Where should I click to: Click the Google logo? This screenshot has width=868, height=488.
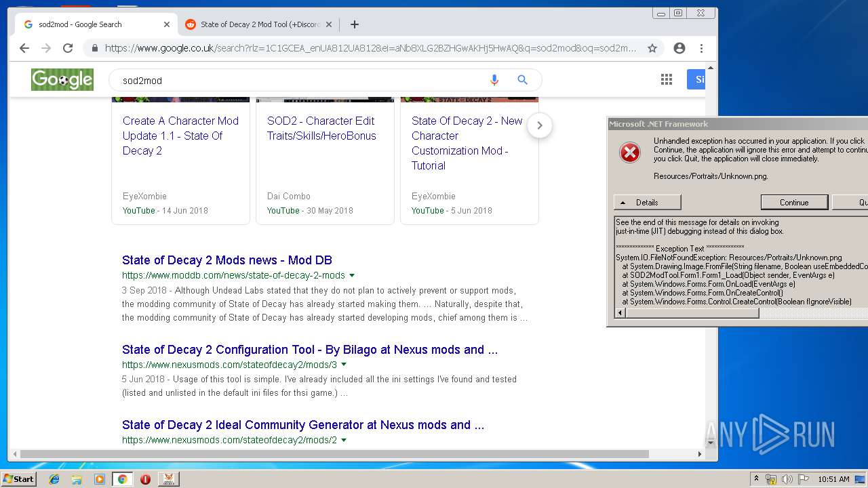(x=62, y=80)
